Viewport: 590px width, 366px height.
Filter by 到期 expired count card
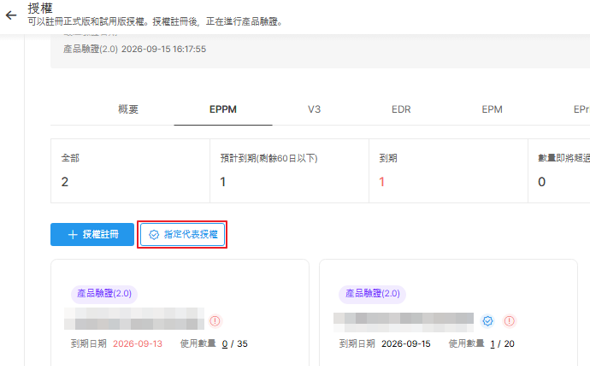pos(448,171)
